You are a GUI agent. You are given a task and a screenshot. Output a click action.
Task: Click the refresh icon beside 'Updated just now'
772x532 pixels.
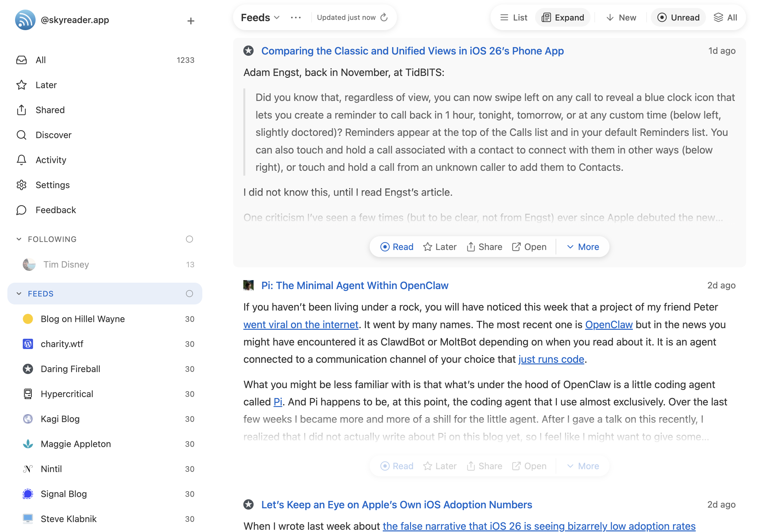coord(384,17)
